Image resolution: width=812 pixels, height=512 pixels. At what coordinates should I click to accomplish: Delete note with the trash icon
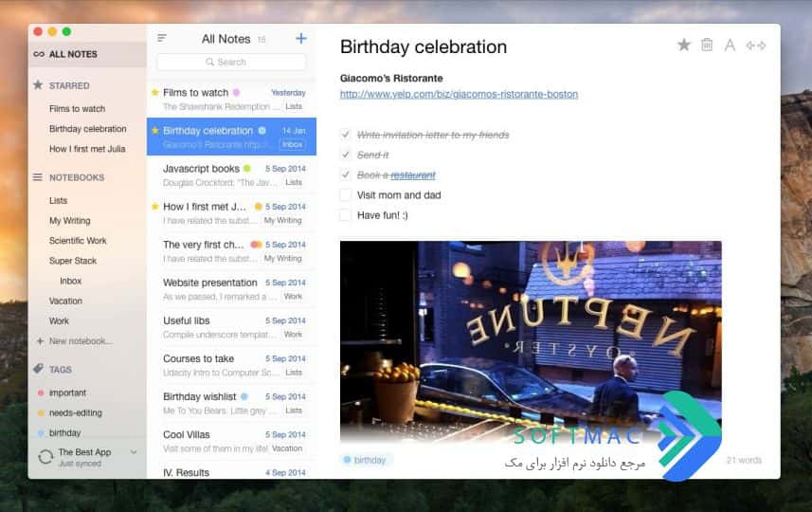[707, 46]
